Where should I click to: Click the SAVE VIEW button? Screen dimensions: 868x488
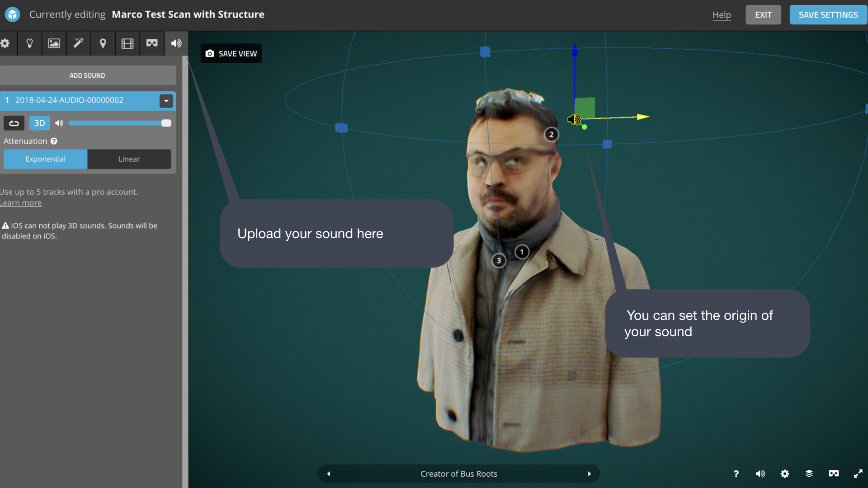231,53
